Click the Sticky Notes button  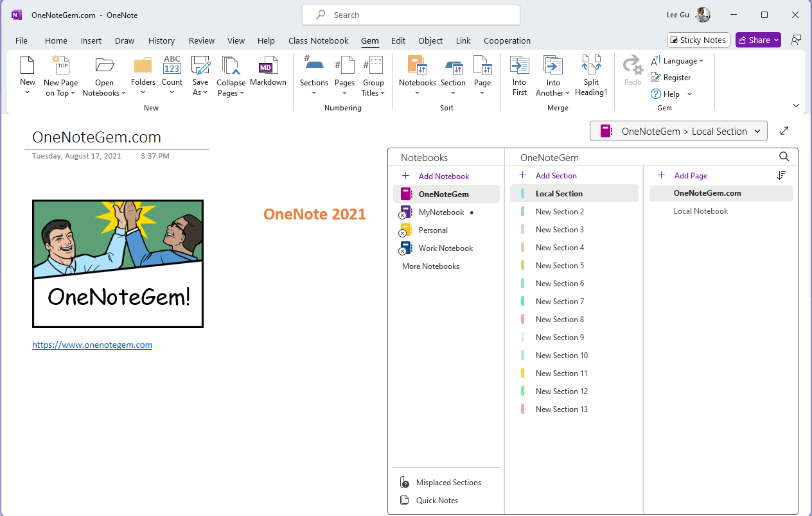698,40
